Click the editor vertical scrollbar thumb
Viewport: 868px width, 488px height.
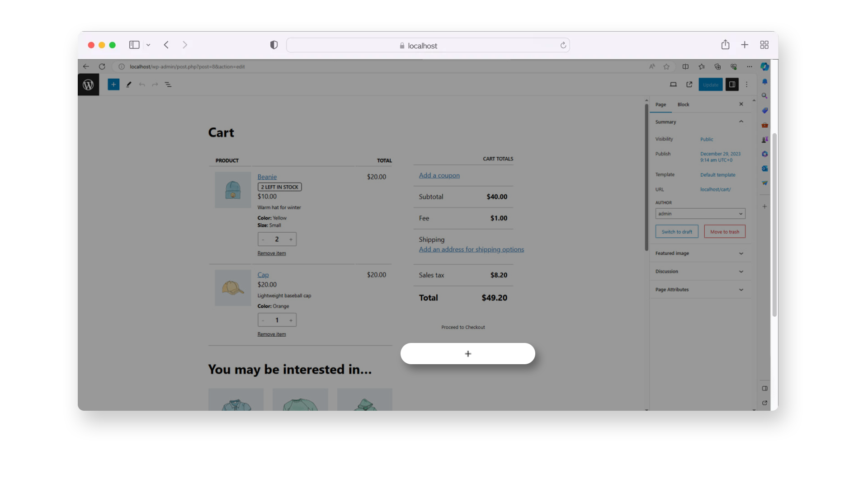(646, 176)
